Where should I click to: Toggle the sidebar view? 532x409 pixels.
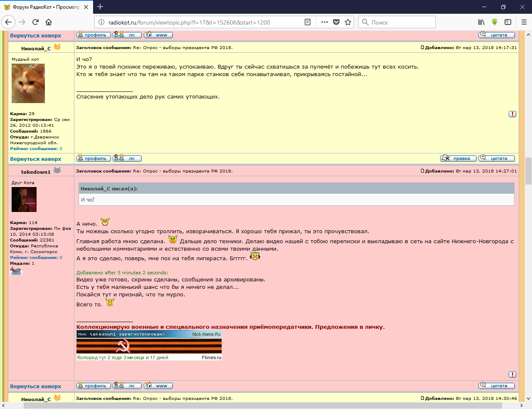[508, 22]
